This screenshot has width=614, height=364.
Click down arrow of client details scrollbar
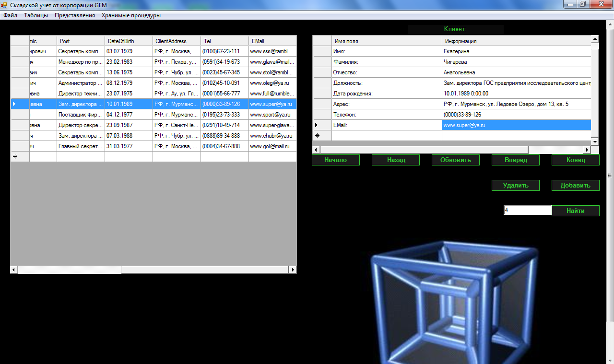(x=595, y=141)
